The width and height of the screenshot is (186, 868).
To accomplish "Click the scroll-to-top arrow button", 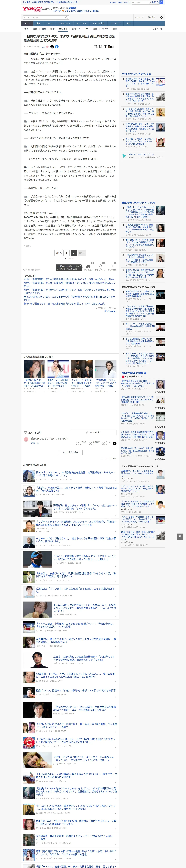I will 180,537.
